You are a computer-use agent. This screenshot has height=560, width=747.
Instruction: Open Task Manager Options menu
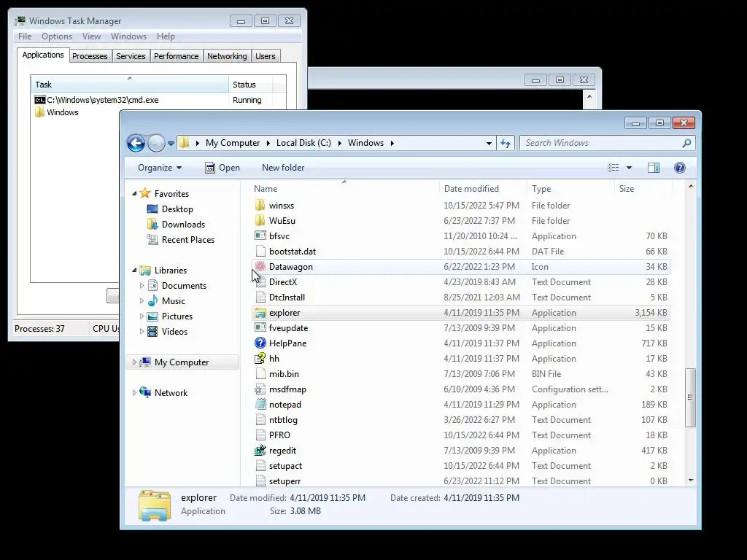coord(57,36)
